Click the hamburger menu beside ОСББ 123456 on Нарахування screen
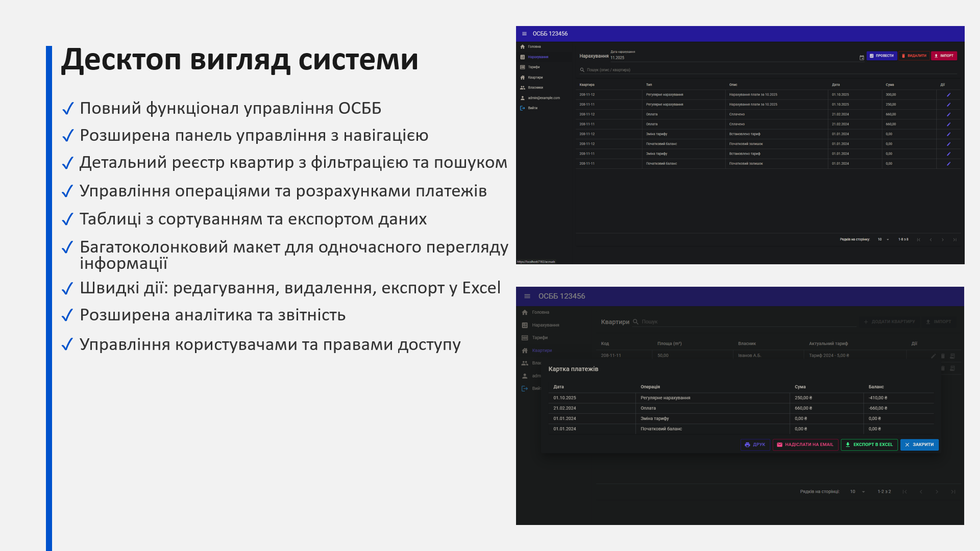 [x=524, y=34]
